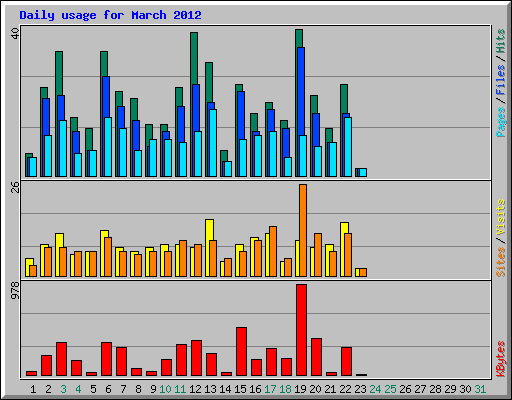Click day label '13' on the x-axis
512x400 pixels.
[x=210, y=389]
